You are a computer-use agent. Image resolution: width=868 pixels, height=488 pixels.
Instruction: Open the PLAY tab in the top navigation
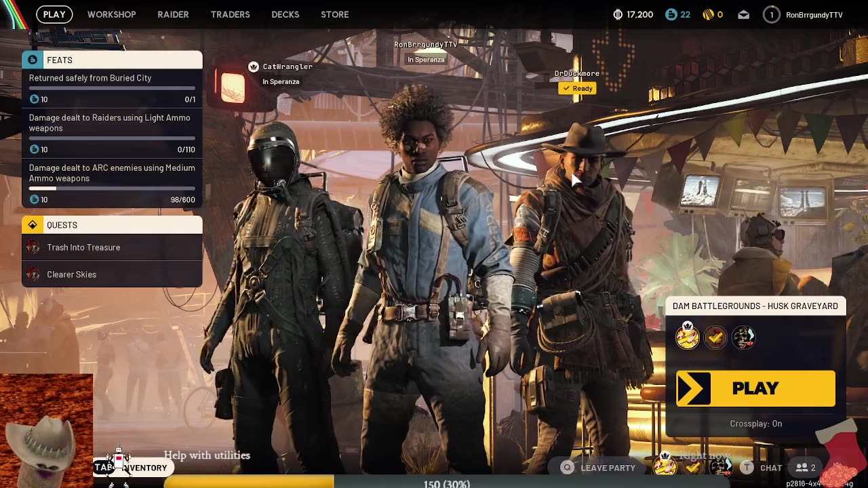tap(54, 14)
